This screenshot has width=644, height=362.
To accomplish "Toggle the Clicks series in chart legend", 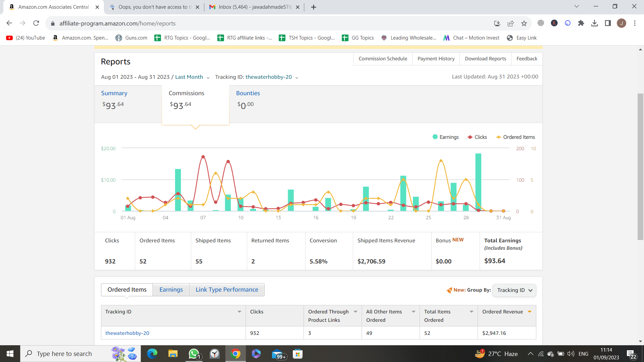I will coord(477,137).
